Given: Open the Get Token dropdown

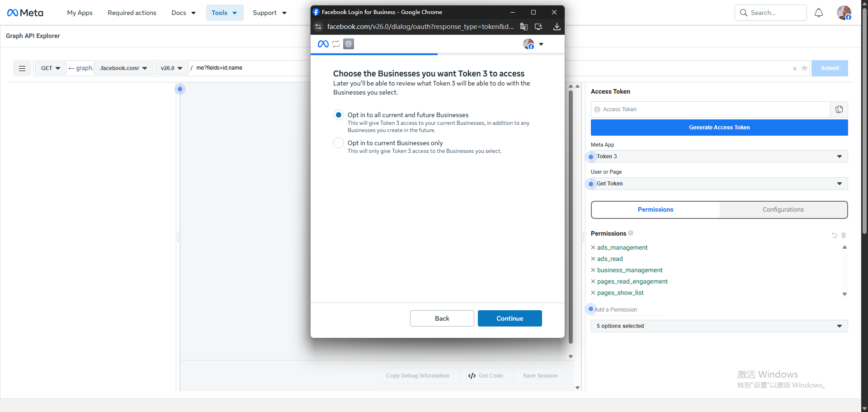Looking at the screenshot, I should (x=719, y=184).
